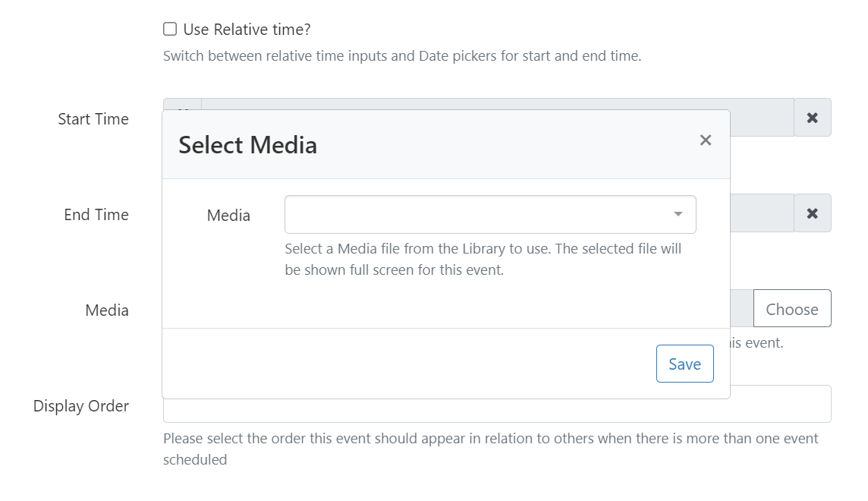Close the Select Media dialog
This screenshot has height=501, width=868.
(x=706, y=140)
